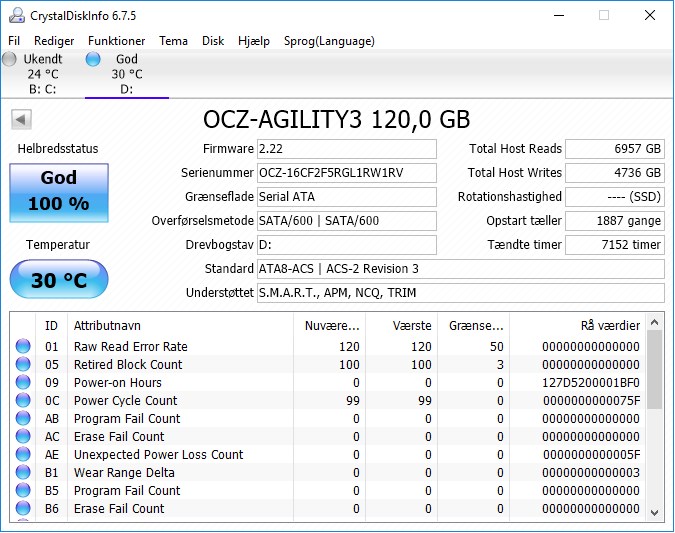This screenshot has height=533, width=675.
Task: Click status circle for Raw Read Error Rate
Action: (23, 346)
